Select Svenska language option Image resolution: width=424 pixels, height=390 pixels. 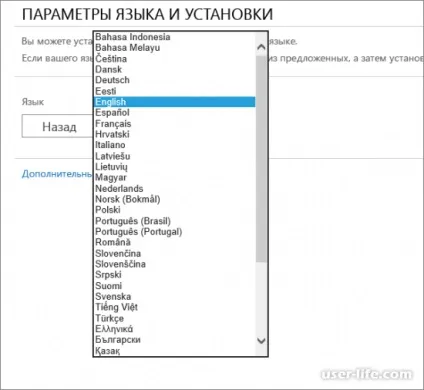click(x=175, y=296)
